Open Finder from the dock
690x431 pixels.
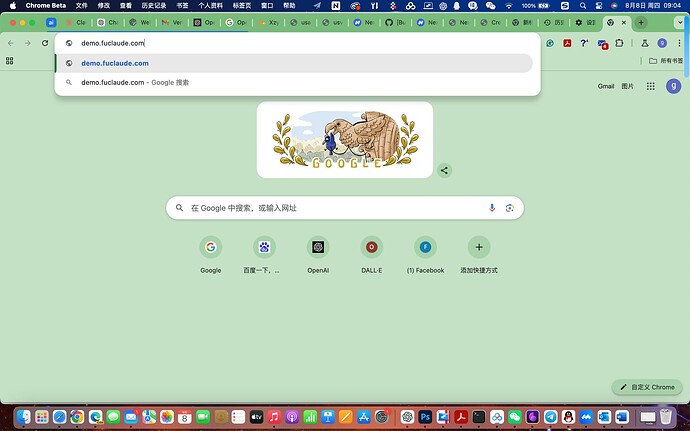pyautogui.click(x=24, y=416)
